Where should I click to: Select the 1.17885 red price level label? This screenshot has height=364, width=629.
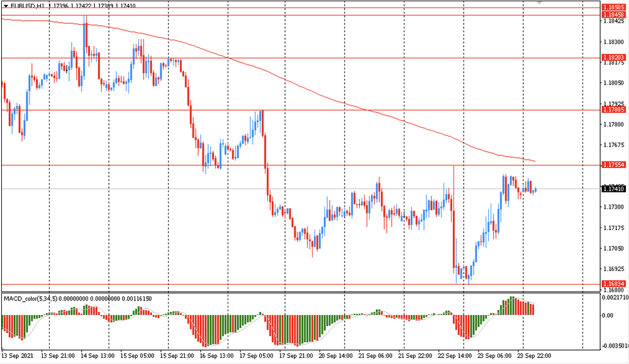pyautogui.click(x=614, y=109)
